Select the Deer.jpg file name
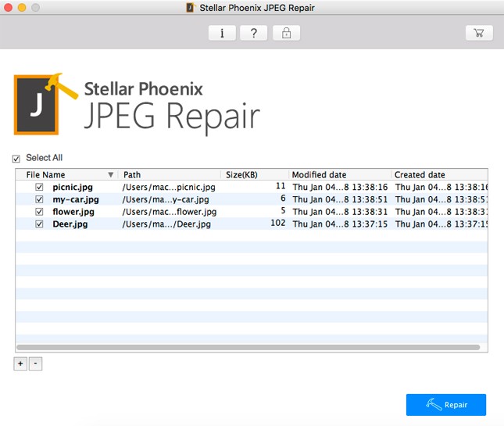This screenshot has height=426, width=504. click(x=70, y=224)
